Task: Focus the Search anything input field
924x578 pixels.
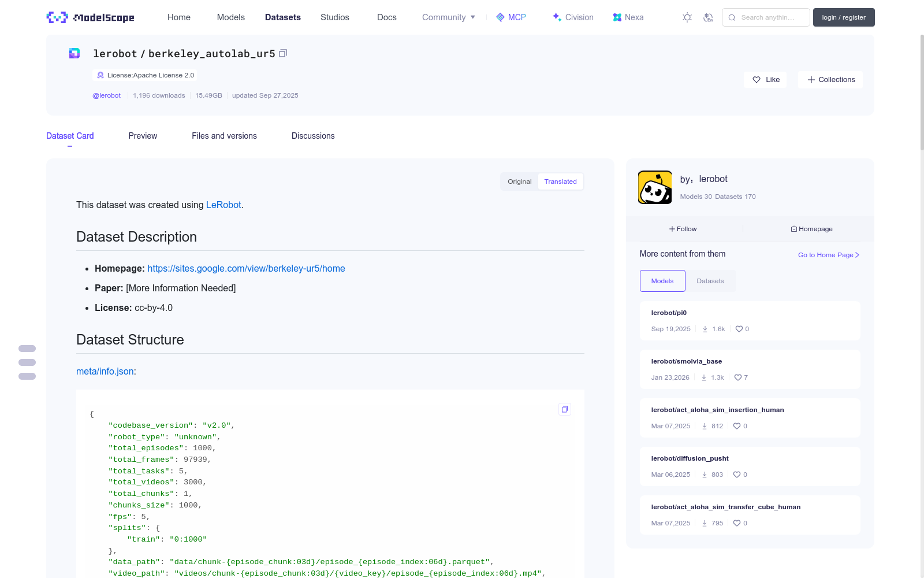Action: [766, 17]
